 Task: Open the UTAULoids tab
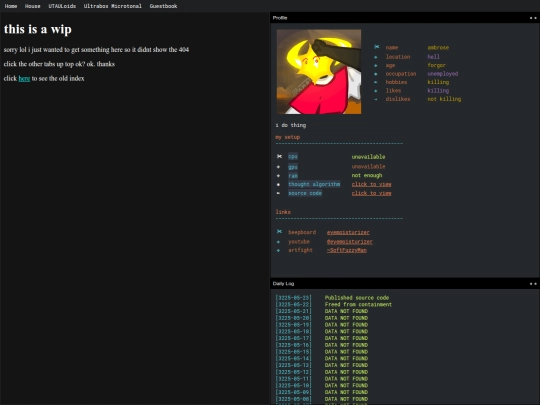pyautogui.click(x=62, y=6)
